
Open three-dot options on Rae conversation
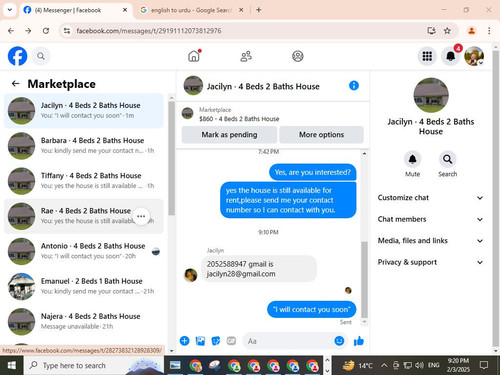(141, 216)
